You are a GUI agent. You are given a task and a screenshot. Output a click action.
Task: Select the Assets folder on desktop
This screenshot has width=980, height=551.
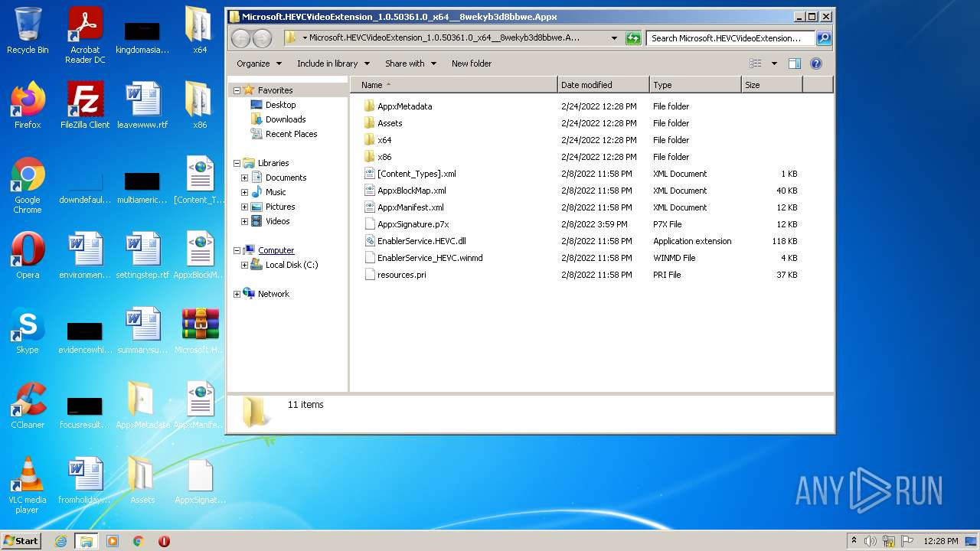point(142,481)
